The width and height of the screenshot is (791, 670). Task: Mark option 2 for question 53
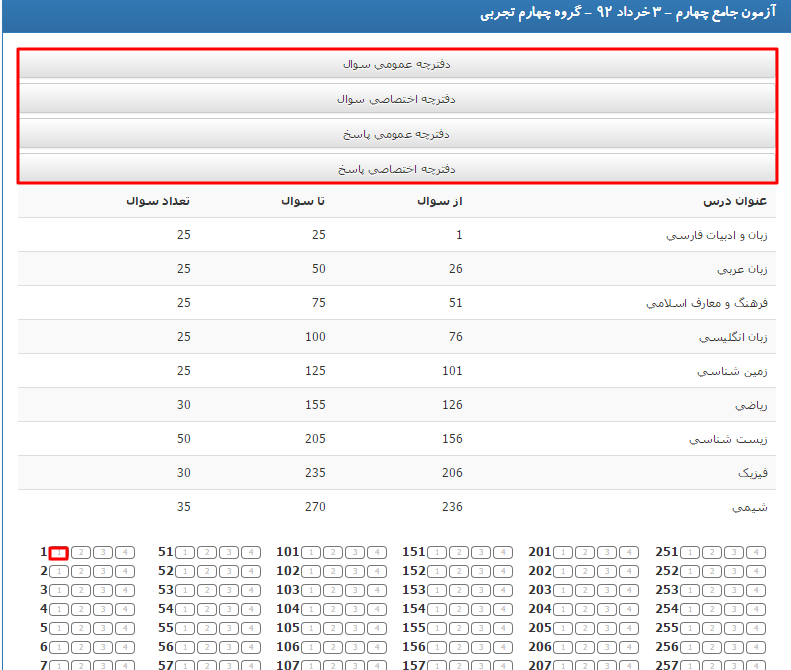tap(206, 590)
